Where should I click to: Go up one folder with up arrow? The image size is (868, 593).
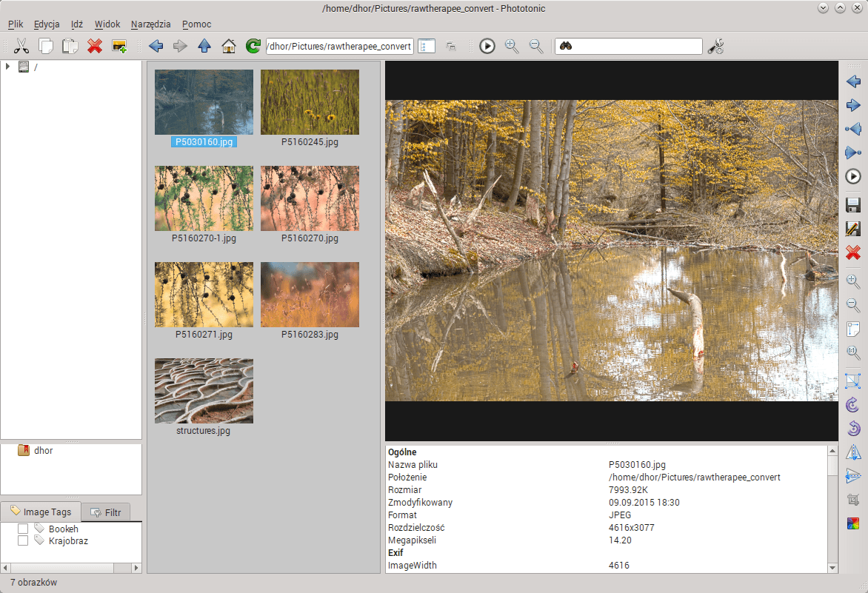[x=204, y=46]
